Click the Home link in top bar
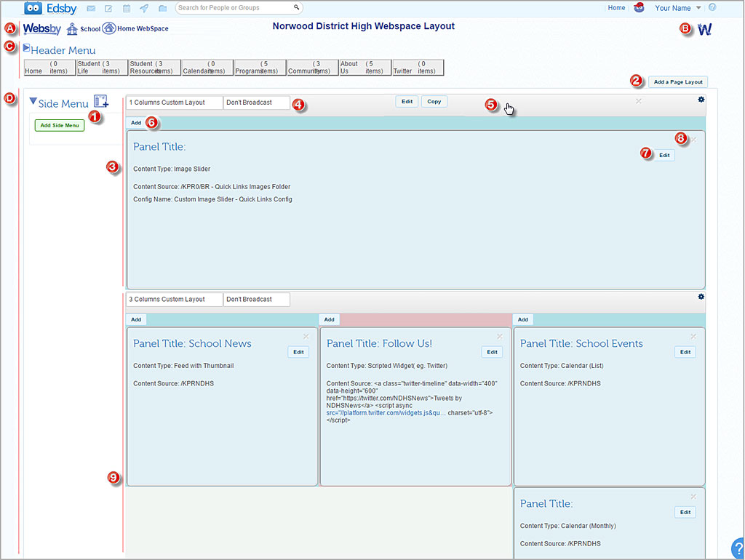Screen dimensions: 745x560 616,7
